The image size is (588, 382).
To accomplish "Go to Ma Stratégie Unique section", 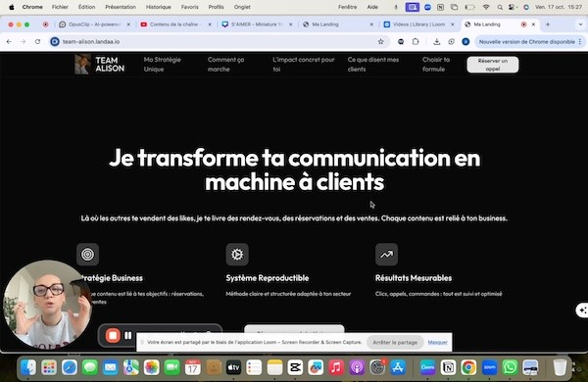I will click(x=163, y=65).
